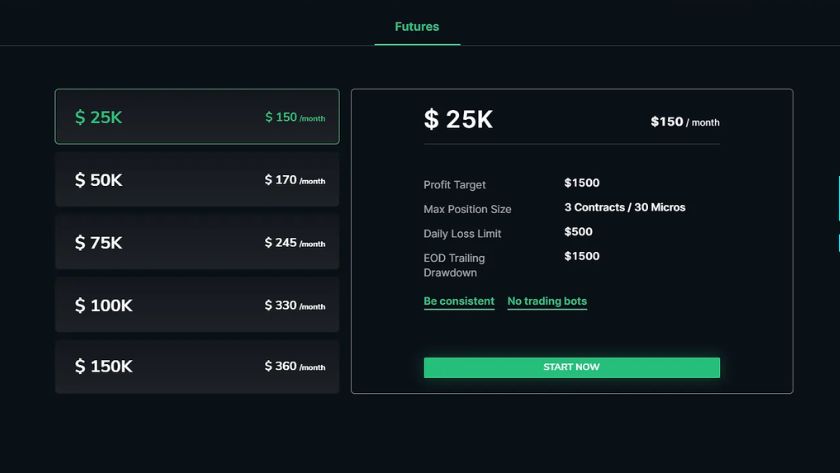Click the $ 170 /month price label
The height and width of the screenshot is (473, 840).
pyautogui.click(x=294, y=180)
